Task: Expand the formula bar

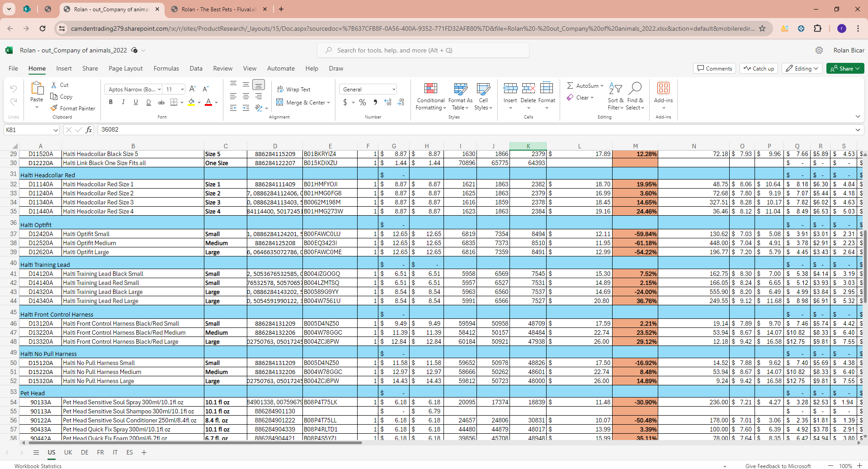Action: [858, 130]
